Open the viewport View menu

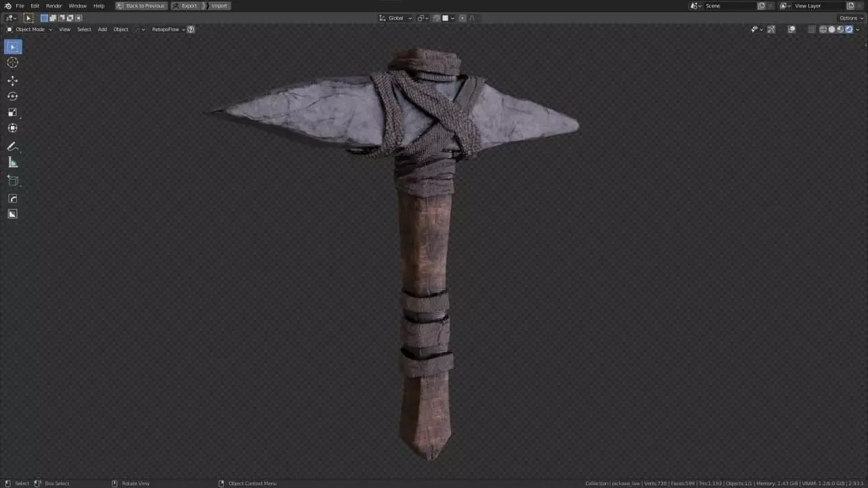64,29
